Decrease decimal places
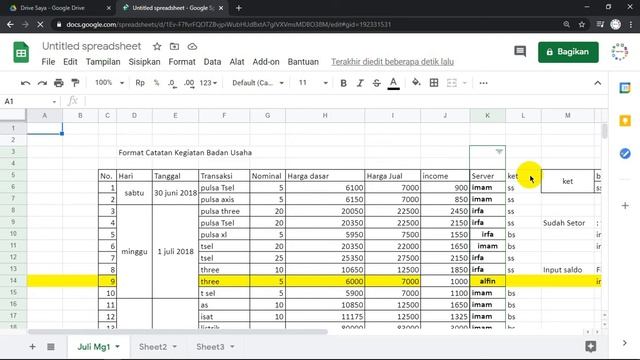The image size is (640, 360). tap(172, 83)
